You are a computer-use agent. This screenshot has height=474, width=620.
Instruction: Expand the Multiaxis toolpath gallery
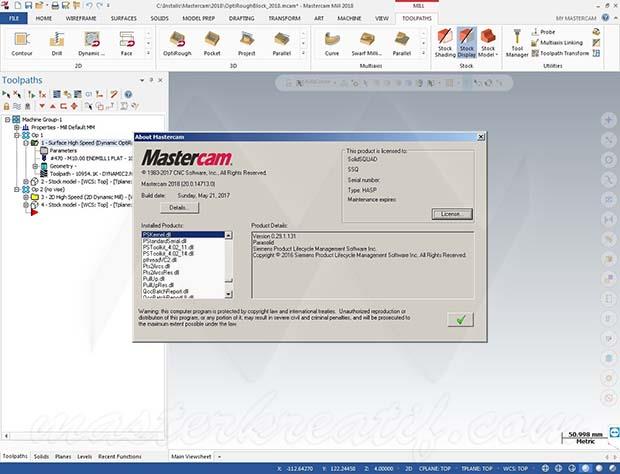pos(423,53)
